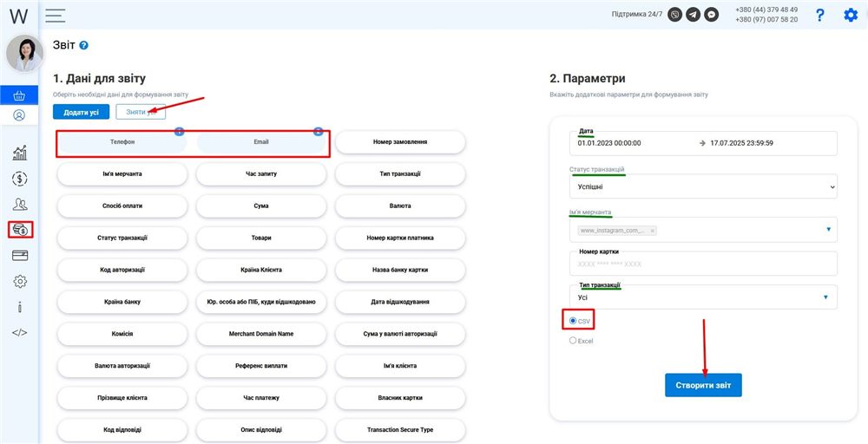The image size is (868, 444).
Task: Set the end date 17.07.2025 field
Action: coord(741,143)
